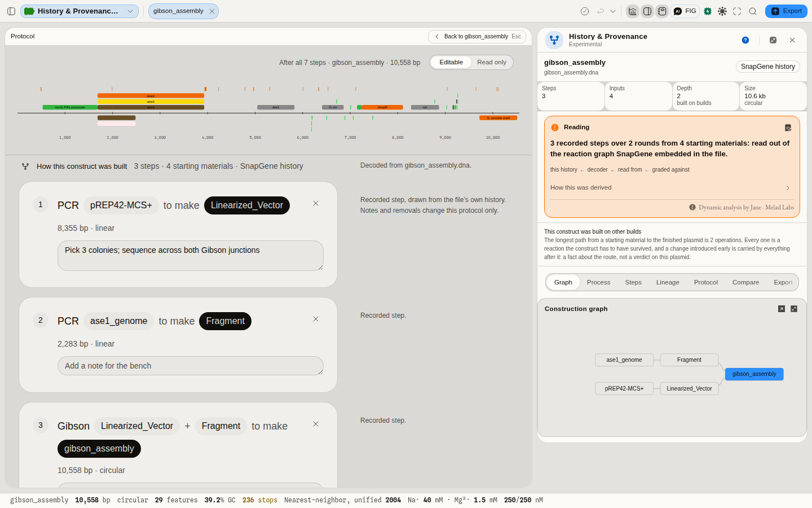Screen dimensions: 812x508
Task: Click the SnapGene history badge
Action: point(768,67)
